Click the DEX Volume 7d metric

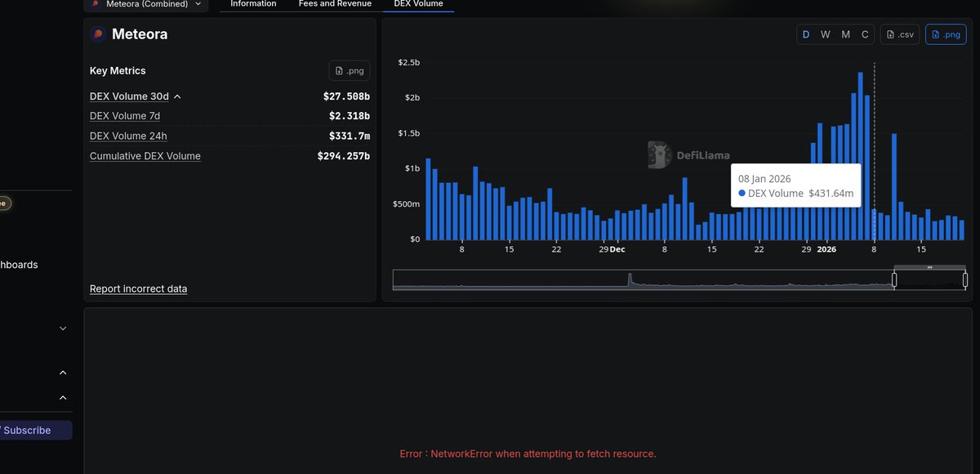pos(124,116)
